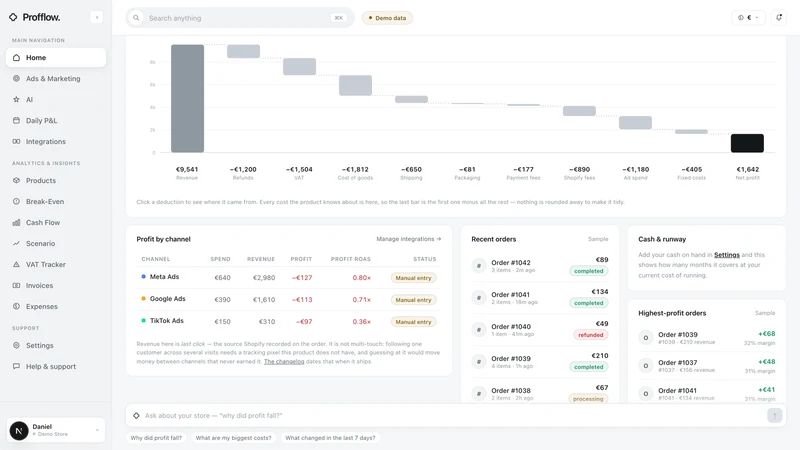
Task: Open Manage integrations arrow link
Action: pos(409,239)
